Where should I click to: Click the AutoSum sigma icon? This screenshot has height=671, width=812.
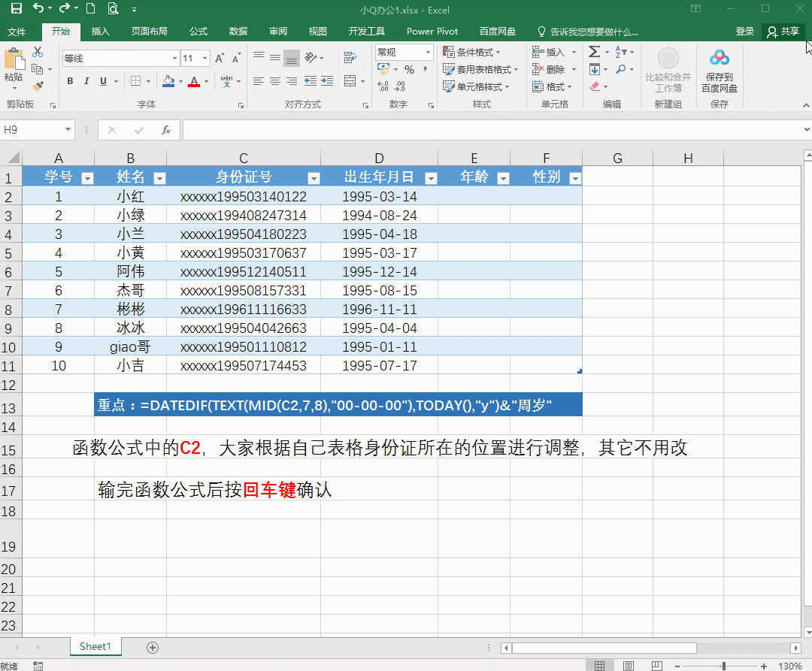[x=594, y=52]
